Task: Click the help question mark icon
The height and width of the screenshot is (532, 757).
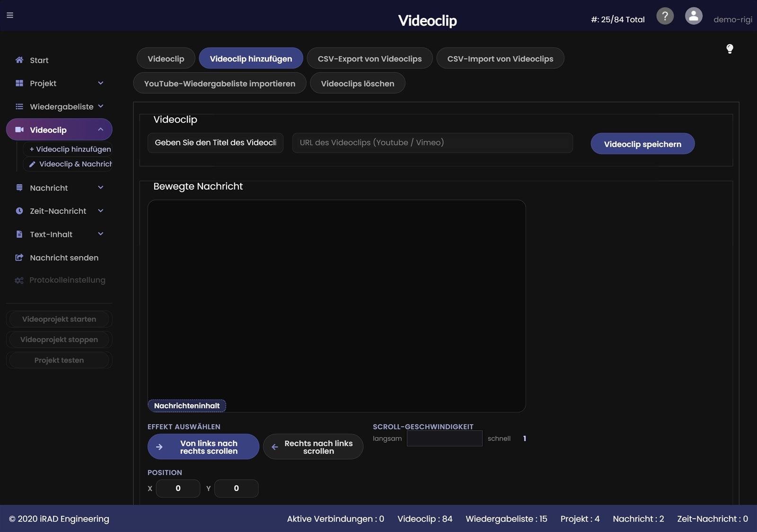Action: [665, 16]
